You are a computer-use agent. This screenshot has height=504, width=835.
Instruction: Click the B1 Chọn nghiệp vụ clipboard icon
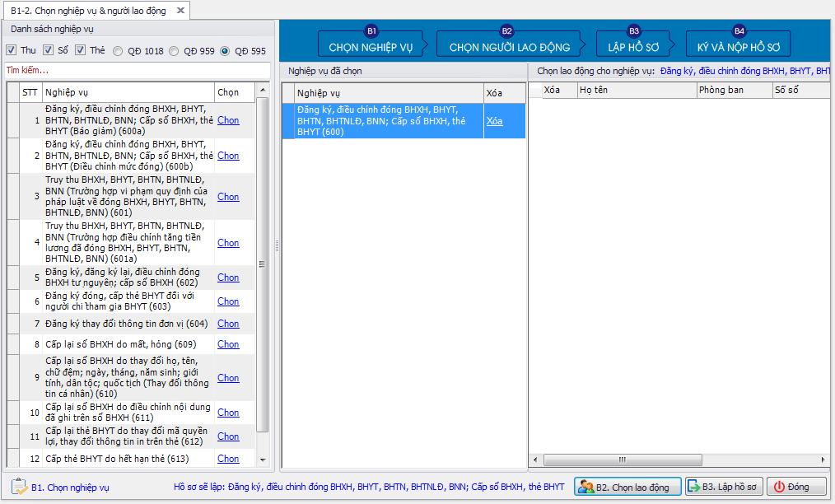click(19, 487)
